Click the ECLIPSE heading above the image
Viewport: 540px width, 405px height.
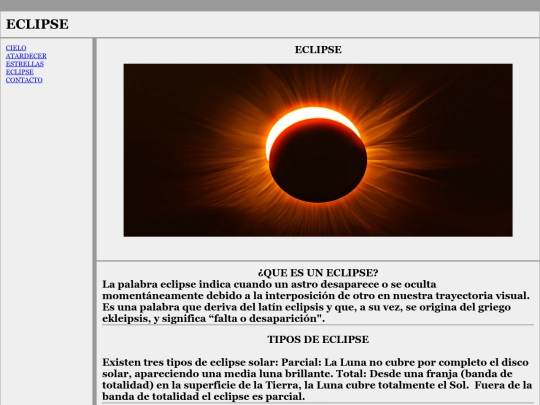[x=318, y=50]
